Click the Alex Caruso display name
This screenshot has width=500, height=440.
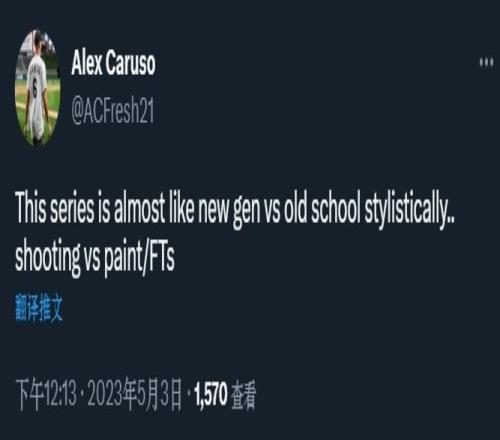click(113, 63)
